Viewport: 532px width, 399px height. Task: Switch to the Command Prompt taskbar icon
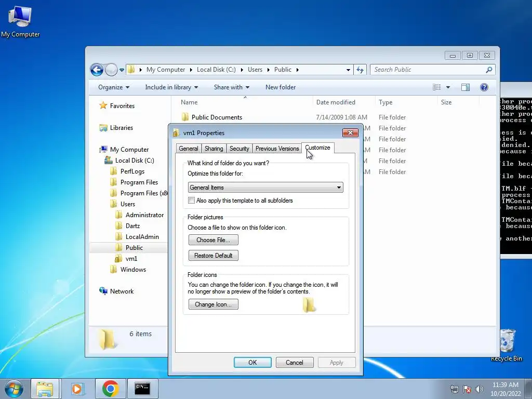(142, 389)
